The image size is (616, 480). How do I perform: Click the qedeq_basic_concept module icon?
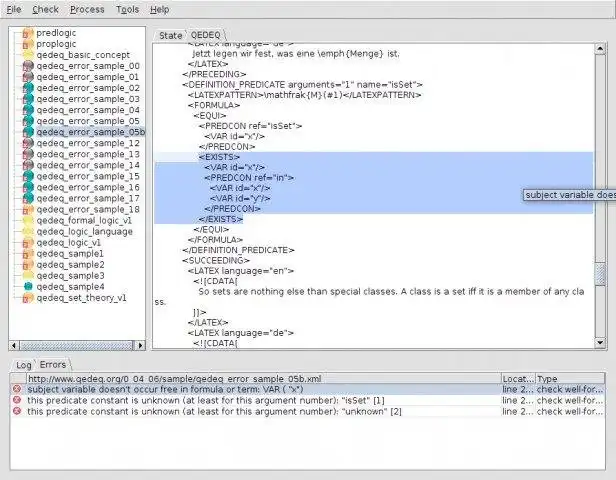point(28,55)
